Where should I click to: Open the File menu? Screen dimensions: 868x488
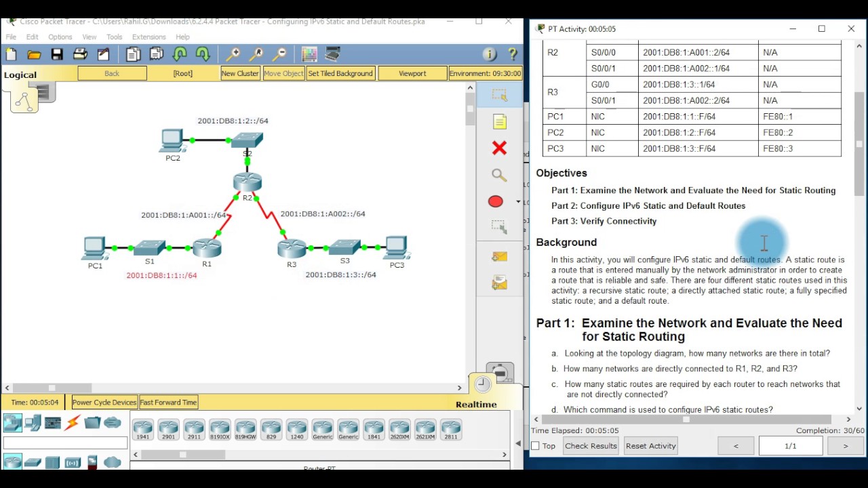click(x=11, y=37)
